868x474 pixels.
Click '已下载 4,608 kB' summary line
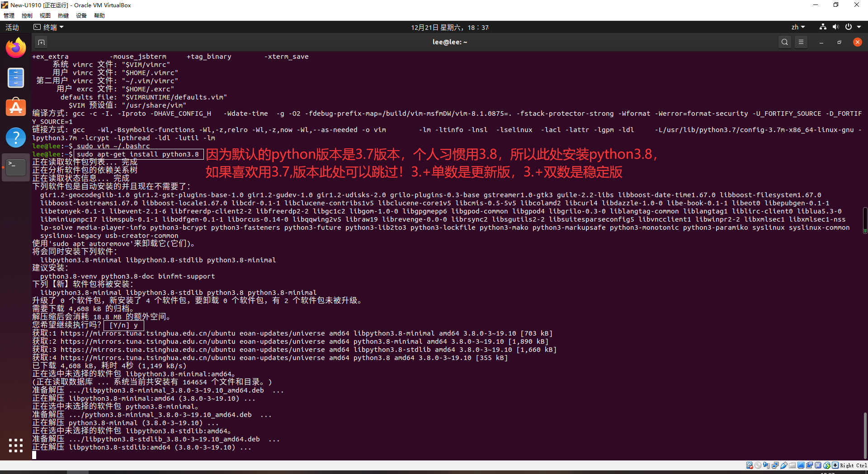(x=109, y=366)
